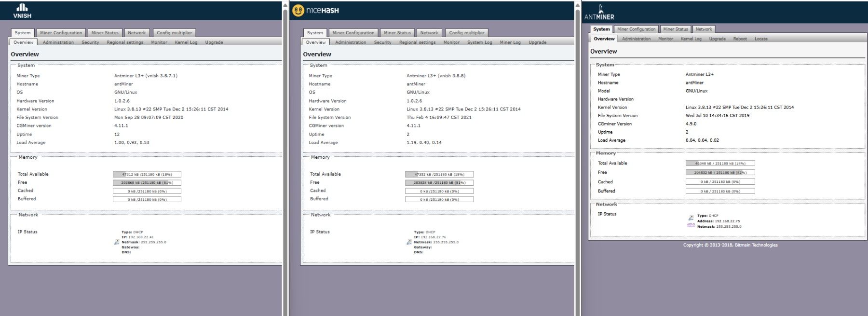Screen dimensions: 868x316
Task: Open Monitor subtab in VNISH panel
Action: click(x=159, y=42)
